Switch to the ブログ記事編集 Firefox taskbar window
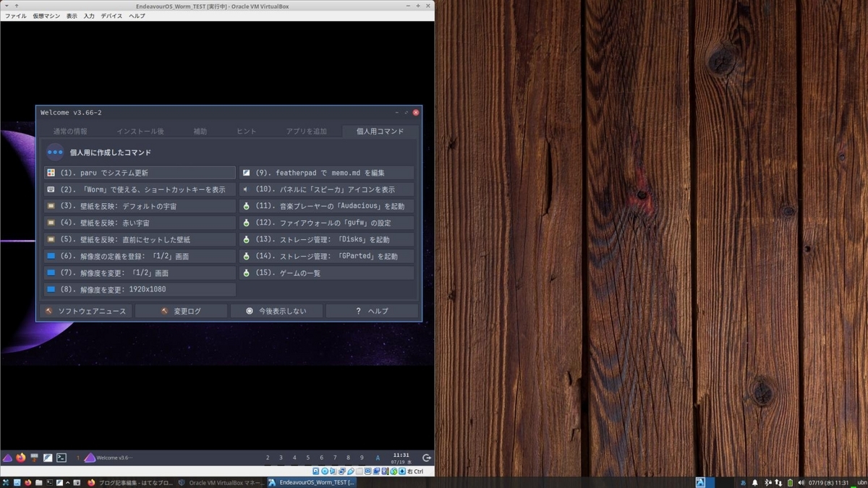Image resolution: width=868 pixels, height=488 pixels. [x=129, y=482]
